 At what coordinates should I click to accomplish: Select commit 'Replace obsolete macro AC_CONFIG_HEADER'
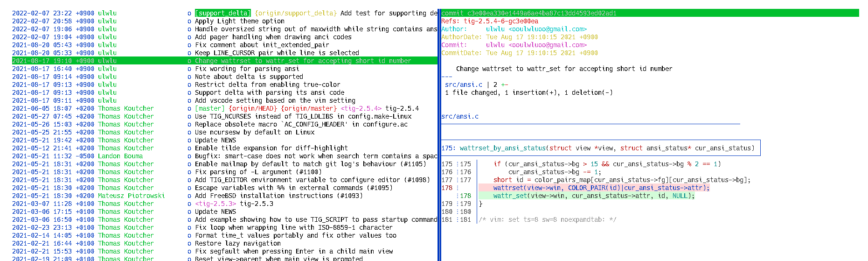pyautogui.click(x=224, y=124)
